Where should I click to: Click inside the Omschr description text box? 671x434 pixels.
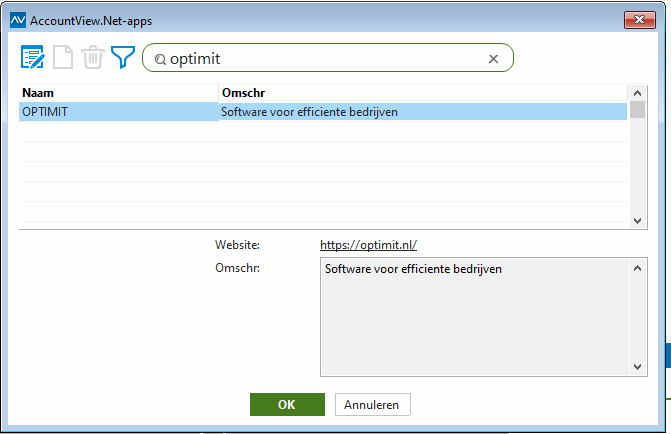[475, 317]
